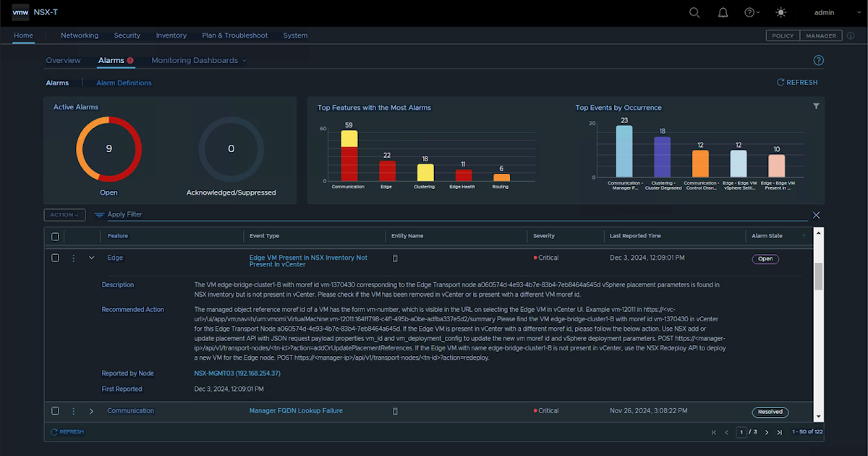Expand the Communication alarm row details
The height and width of the screenshot is (456, 868).
click(91, 411)
